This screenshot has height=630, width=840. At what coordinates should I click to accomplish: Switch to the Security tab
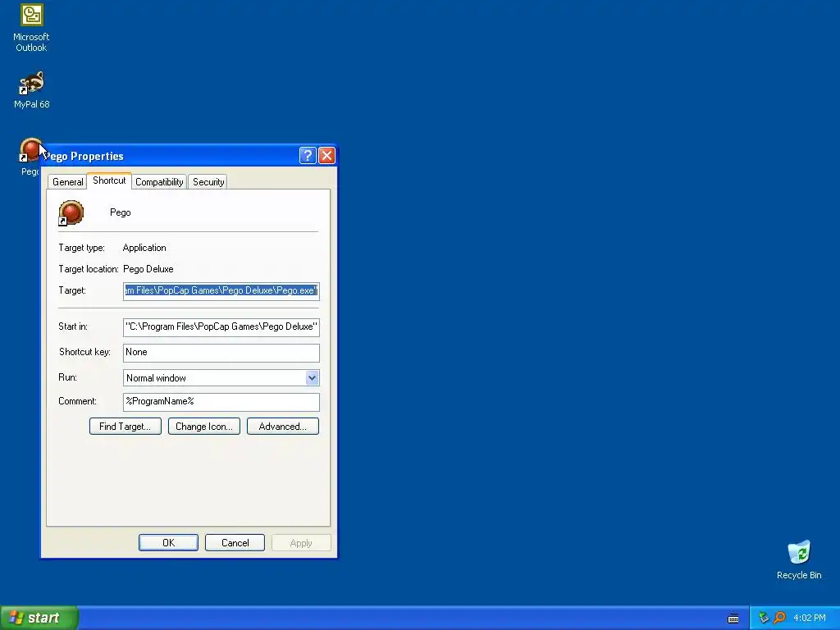tap(208, 182)
